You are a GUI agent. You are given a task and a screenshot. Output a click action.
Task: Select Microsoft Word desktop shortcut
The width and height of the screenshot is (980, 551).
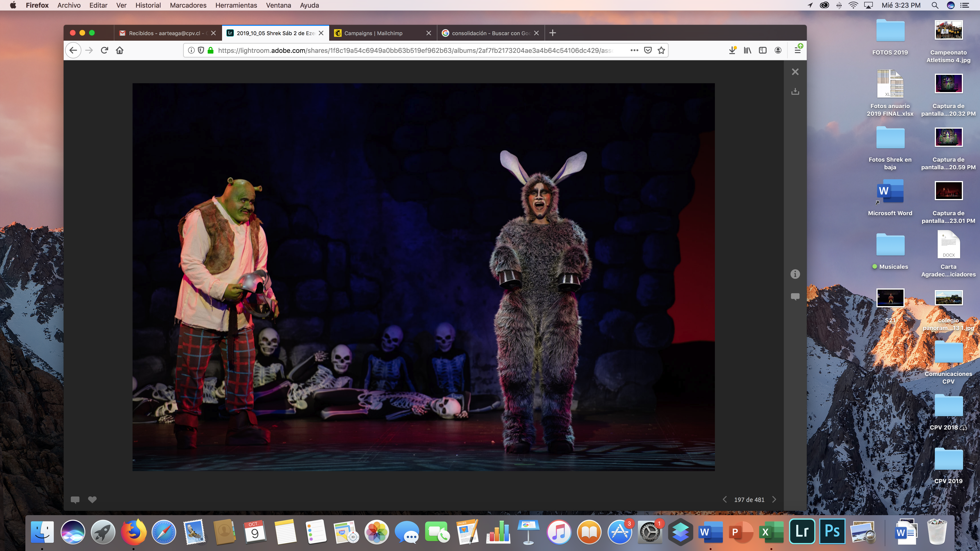click(890, 198)
